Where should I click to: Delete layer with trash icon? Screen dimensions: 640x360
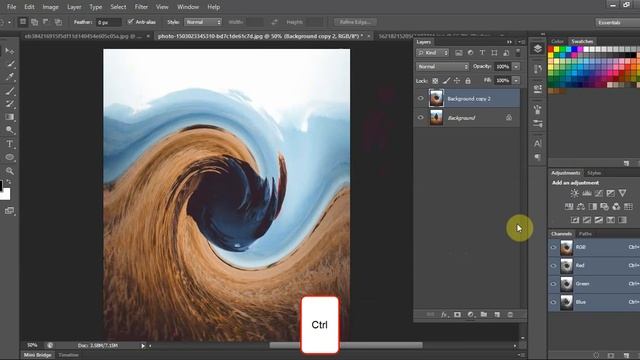coord(510,315)
